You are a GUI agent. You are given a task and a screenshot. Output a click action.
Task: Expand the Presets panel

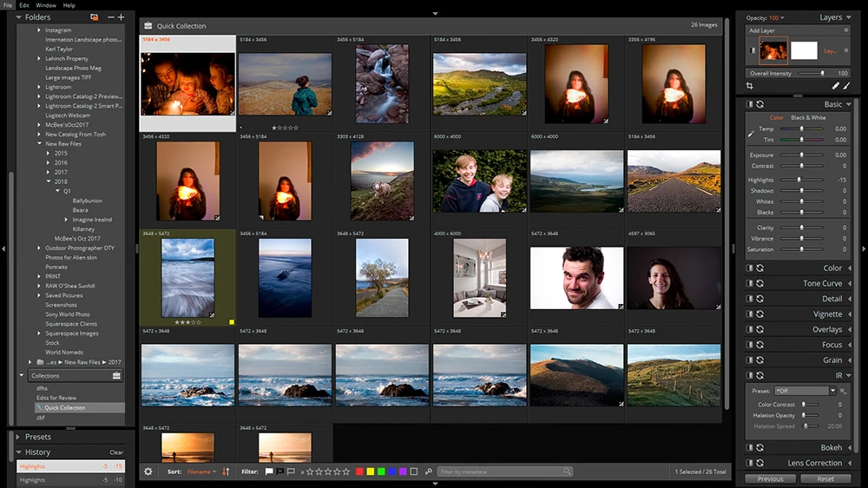click(17, 437)
